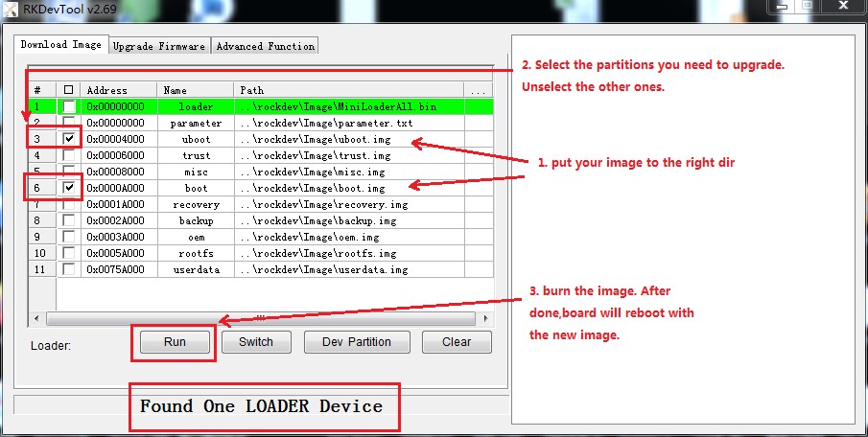The height and width of the screenshot is (437, 868).
Task: Click the 'userdata' name cell
Action: coord(196,269)
